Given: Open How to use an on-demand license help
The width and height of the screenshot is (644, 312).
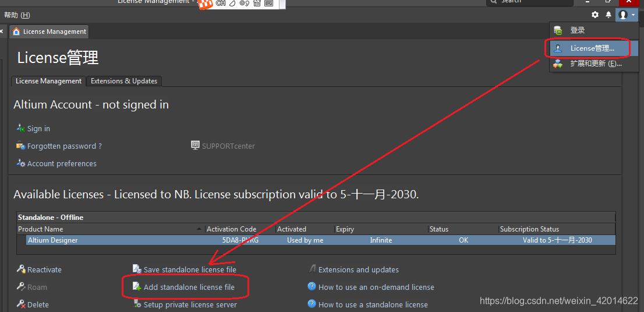Looking at the screenshot, I should point(376,287).
